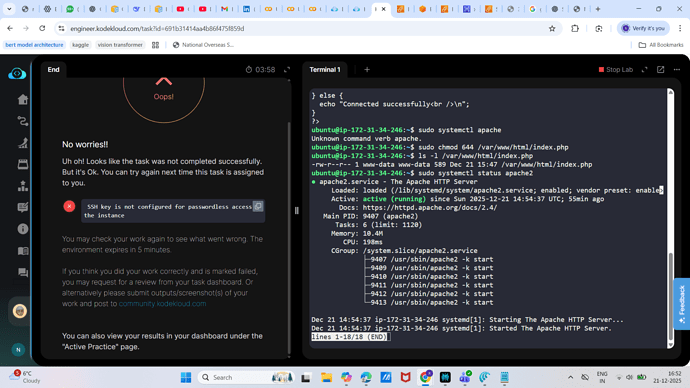Open File Explorer from the taskbar
Screen dimensions: 690x388
point(326,377)
